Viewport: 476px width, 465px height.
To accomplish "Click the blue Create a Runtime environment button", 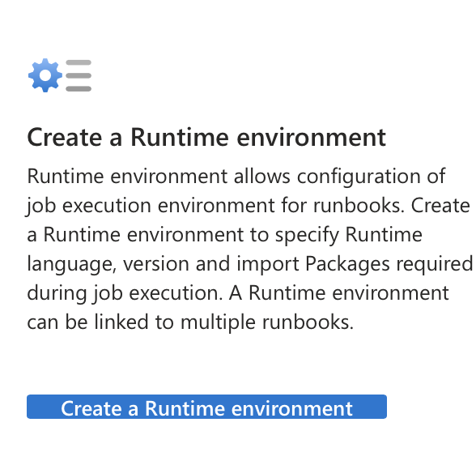I will 206,407.
